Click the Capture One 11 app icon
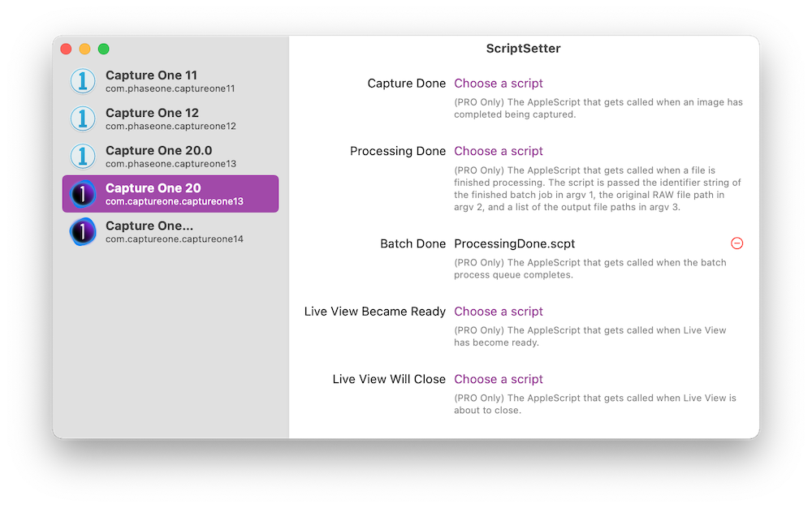This screenshot has width=812, height=508. [83, 81]
